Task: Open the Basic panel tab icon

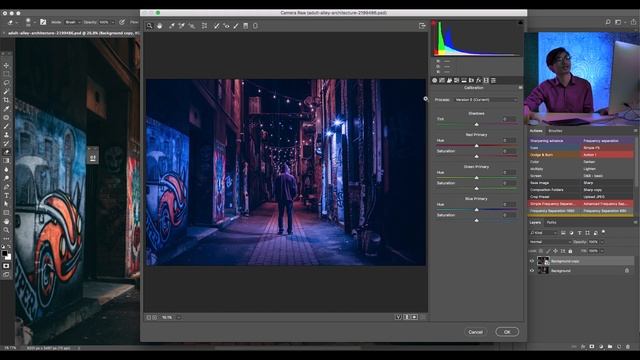Action: pyautogui.click(x=435, y=80)
